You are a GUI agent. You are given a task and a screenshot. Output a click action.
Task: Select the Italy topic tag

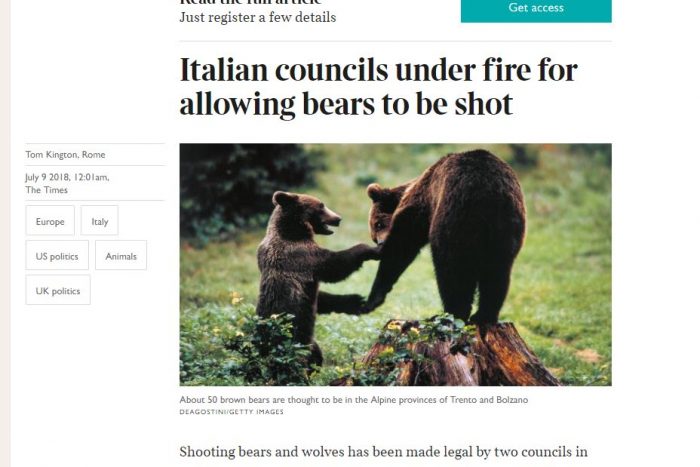pos(100,221)
